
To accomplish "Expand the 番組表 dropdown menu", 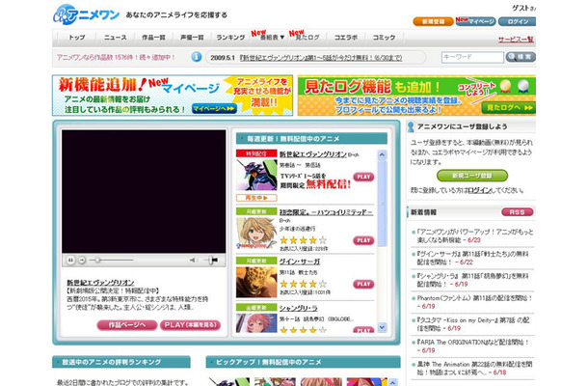I will point(272,38).
